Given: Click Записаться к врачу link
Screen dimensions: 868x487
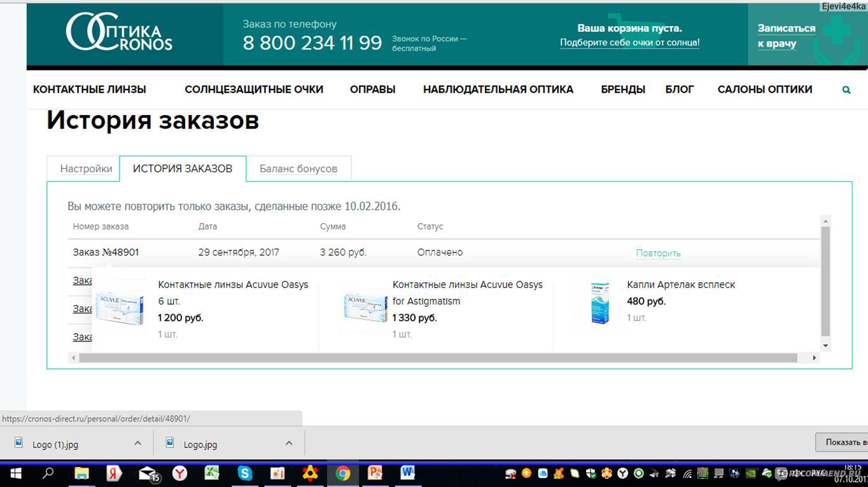Looking at the screenshot, I should [x=786, y=36].
